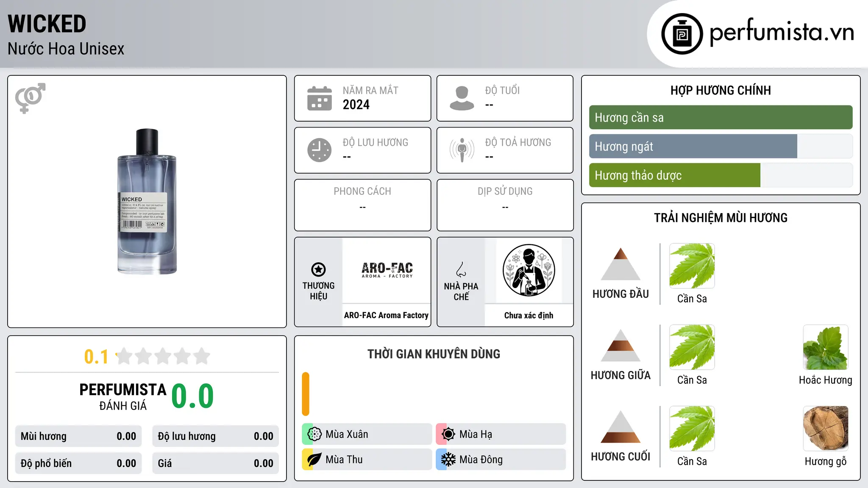Click the Cần Sa leaf image in Hương đầu

point(692,266)
